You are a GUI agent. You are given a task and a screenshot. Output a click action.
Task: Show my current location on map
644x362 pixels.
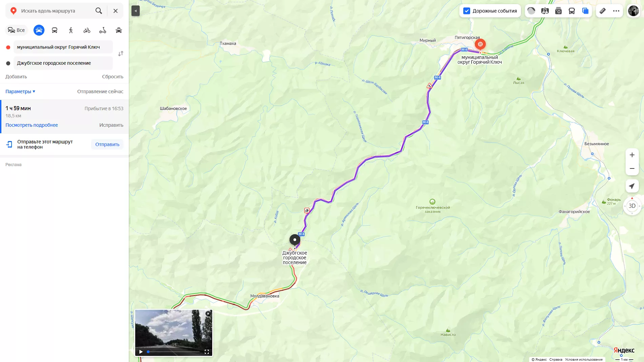point(632,186)
